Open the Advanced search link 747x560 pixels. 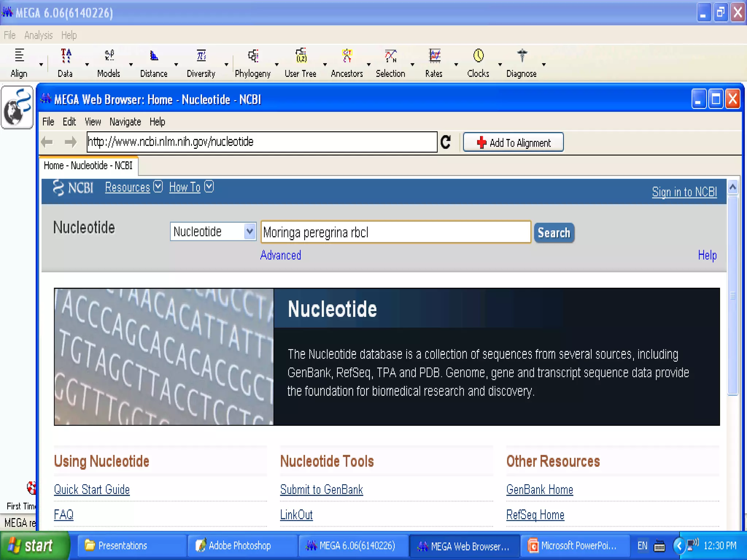tap(280, 255)
